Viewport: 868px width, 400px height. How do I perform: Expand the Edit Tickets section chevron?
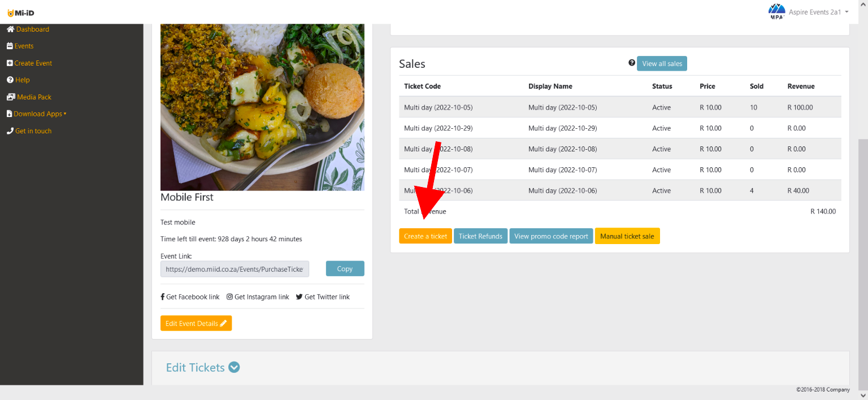pos(234,367)
